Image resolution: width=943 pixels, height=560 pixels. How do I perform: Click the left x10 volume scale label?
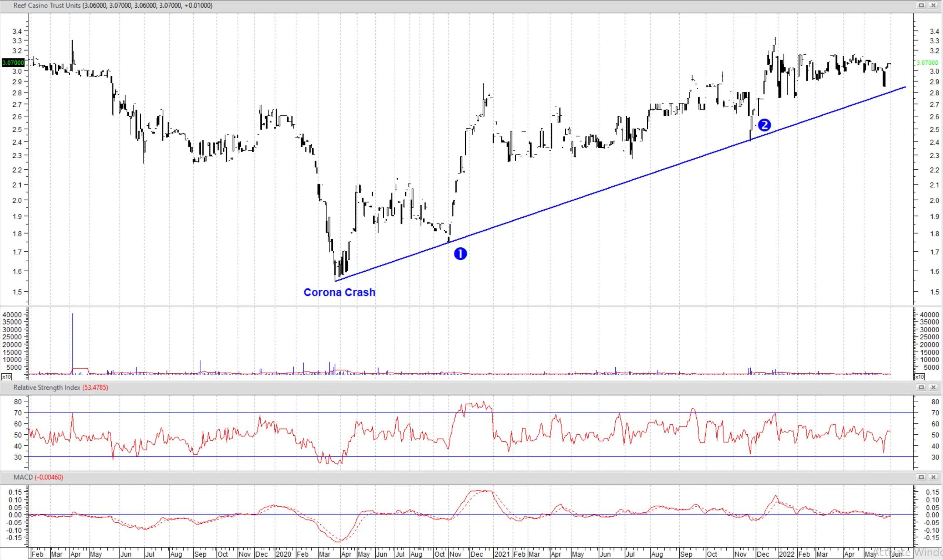6,377
